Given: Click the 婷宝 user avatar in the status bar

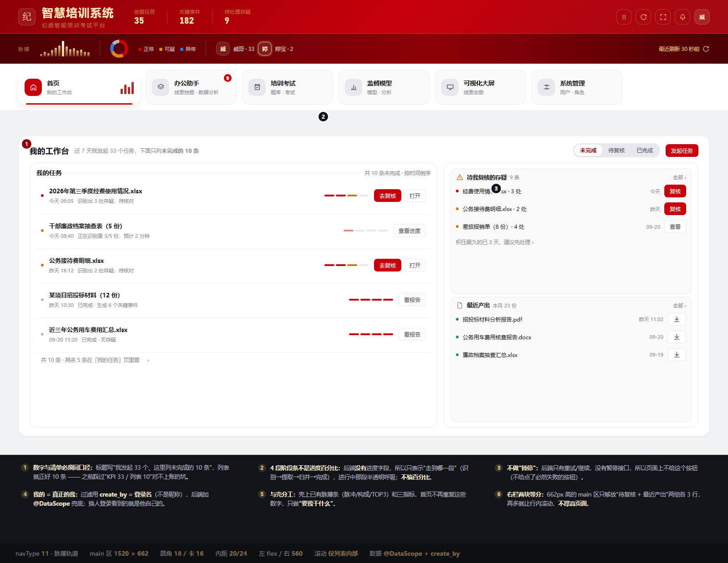Looking at the screenshot, I should coord(265,49).
